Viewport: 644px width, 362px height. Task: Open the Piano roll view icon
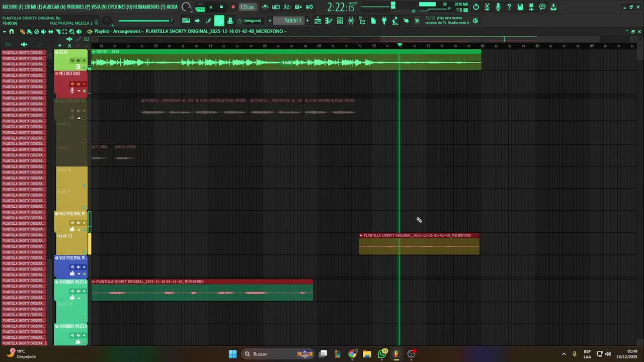(329, 21)
